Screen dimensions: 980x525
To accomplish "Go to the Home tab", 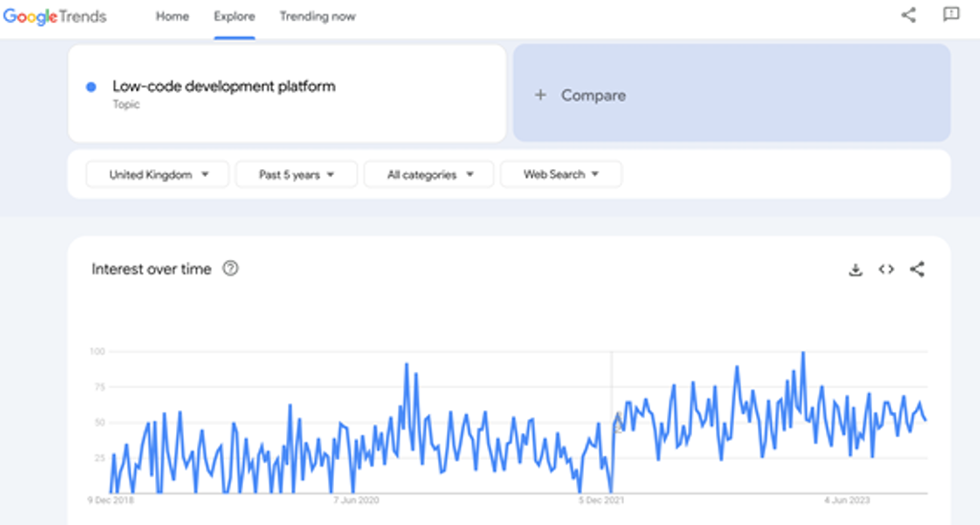I will click(172, 16).
